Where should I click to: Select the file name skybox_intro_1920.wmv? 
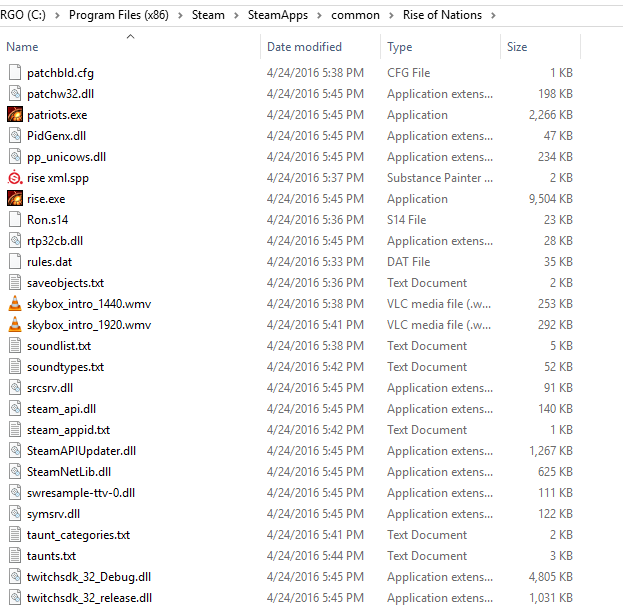pos(89,325)
